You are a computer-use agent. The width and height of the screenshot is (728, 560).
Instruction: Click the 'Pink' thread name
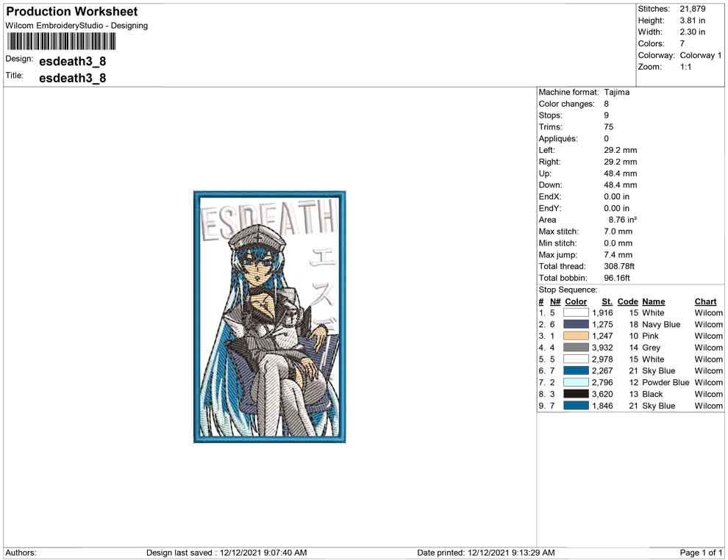(x=650, y=336)
